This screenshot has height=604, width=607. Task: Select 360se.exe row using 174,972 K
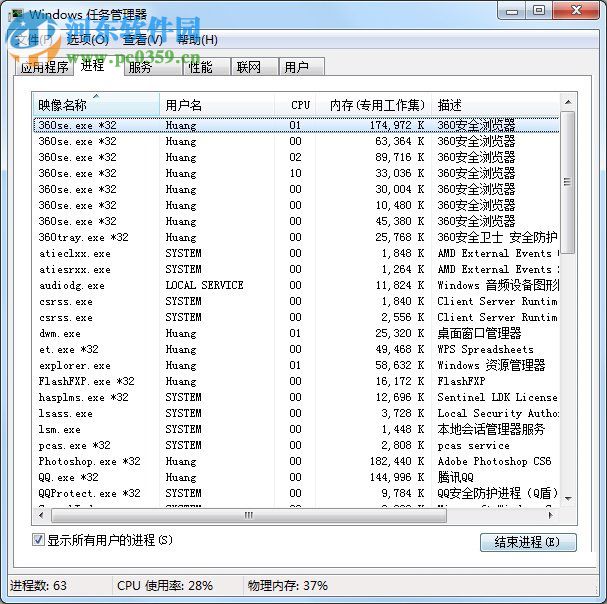[x=296, y=125]
